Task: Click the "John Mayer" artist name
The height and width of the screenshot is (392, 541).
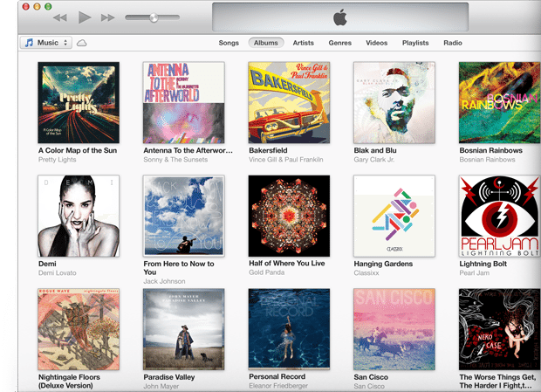Action: [161, 387]
